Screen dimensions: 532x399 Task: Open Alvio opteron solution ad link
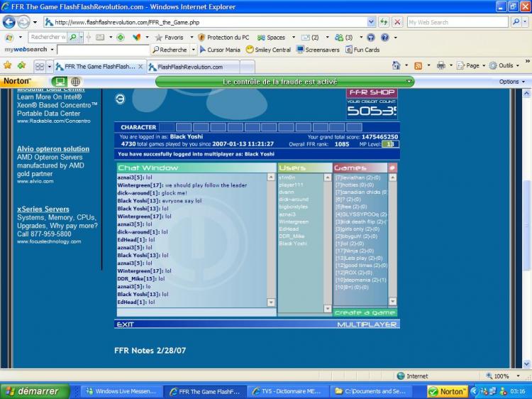[x=53, y=148]
